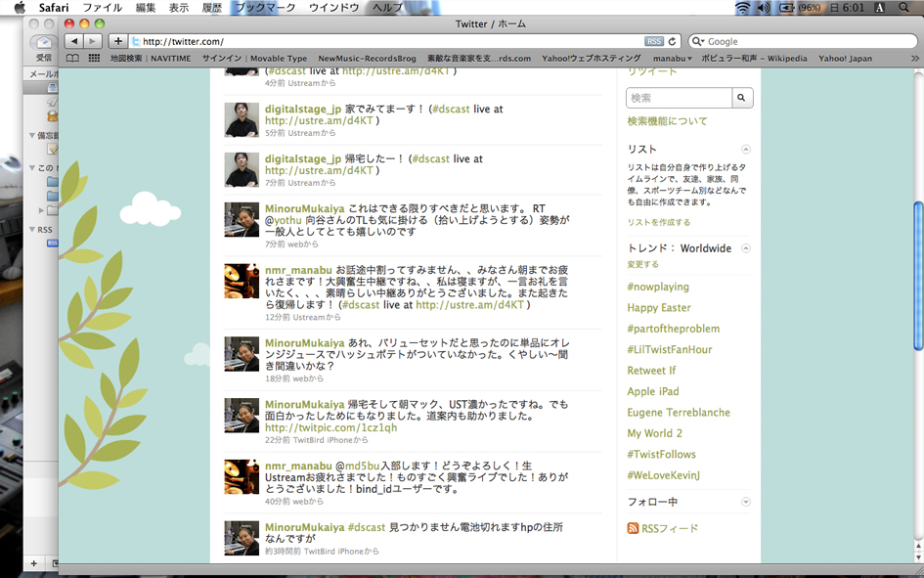The height and width of the screenshot is (578, 924).
Task: Open the Eugene Terreblanche trend
Action: pos(679,413)
